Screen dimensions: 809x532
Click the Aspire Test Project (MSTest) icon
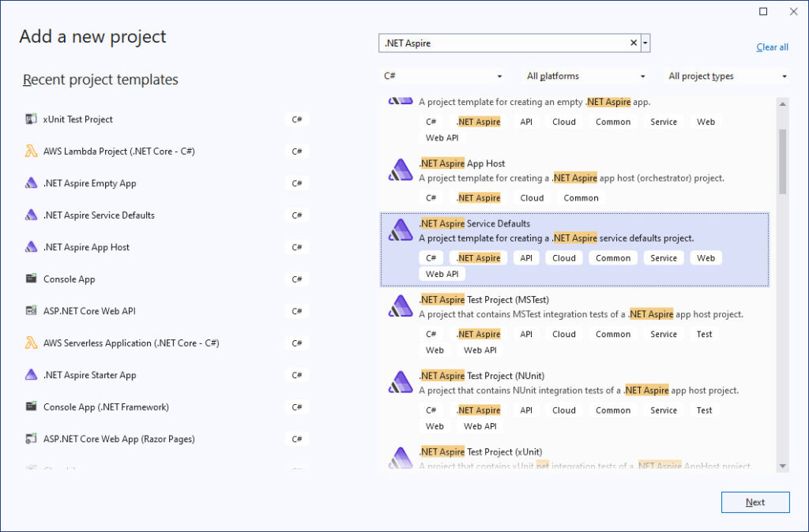tap(401, 306)
